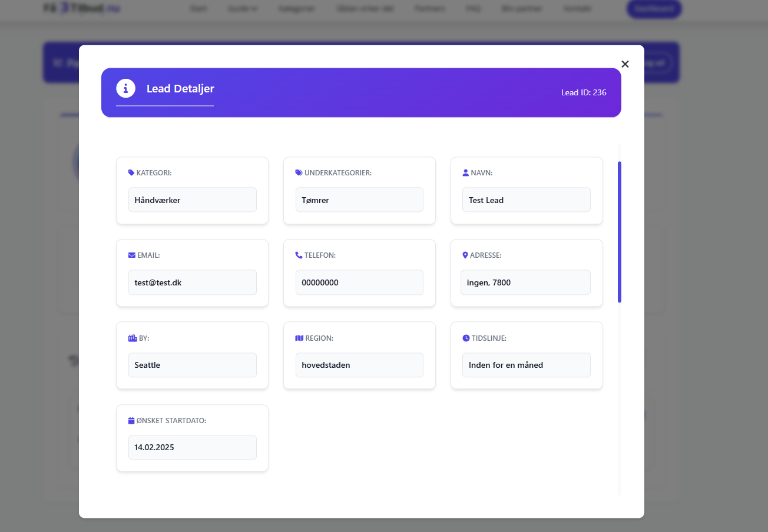Click the info icon beside Lead Detaljer

pos(125,88)
